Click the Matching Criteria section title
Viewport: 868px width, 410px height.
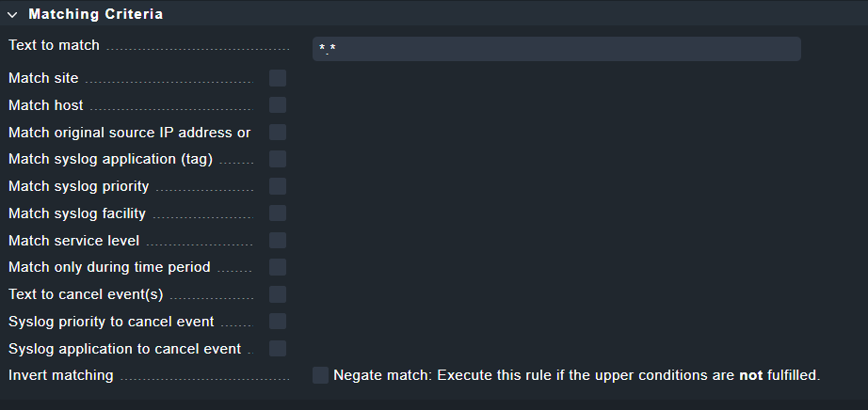95,14
